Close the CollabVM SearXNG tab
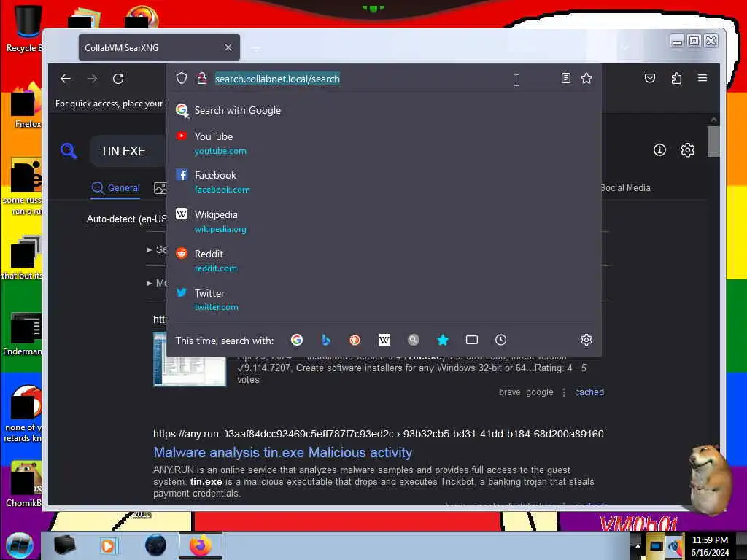747x560 pixels. [x=228, y=47]
